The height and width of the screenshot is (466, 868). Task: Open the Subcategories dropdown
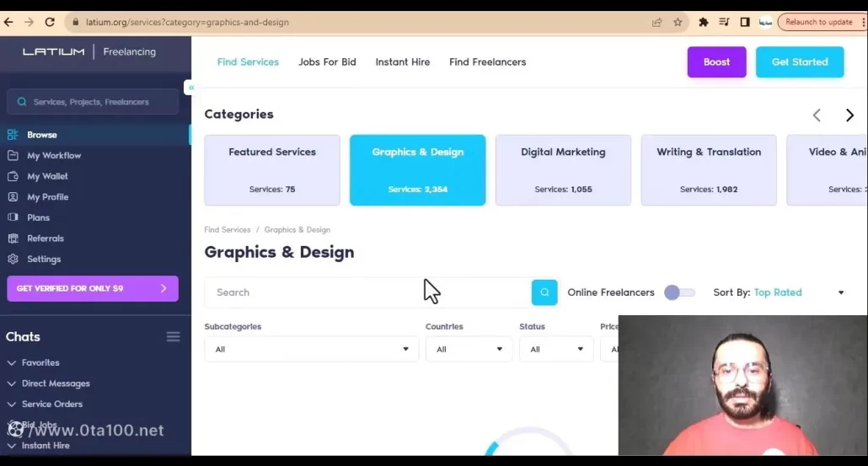311,349
